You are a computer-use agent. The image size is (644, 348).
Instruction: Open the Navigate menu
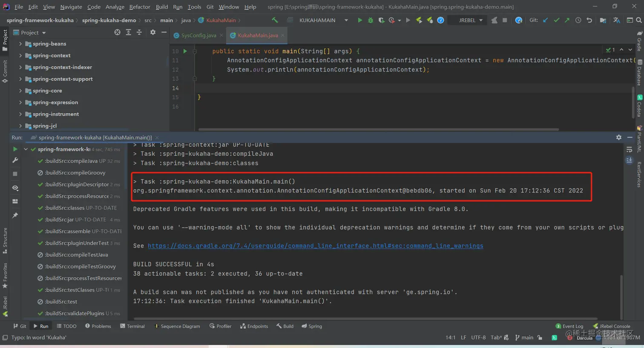71,7
